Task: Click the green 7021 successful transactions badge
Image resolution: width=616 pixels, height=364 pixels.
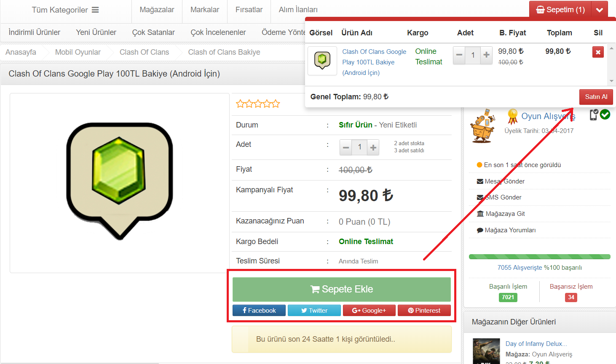Action: click(508, 297)
